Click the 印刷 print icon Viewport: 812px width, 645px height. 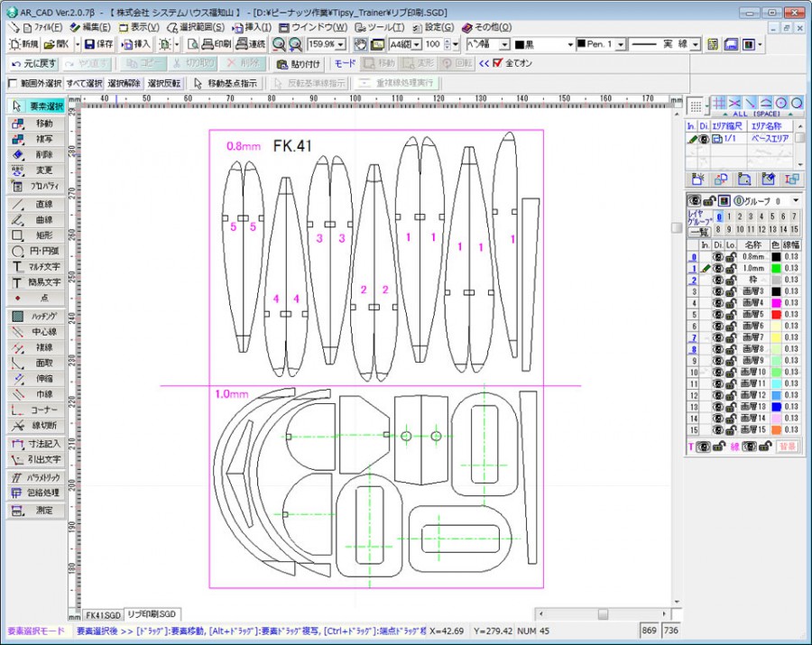217,44
